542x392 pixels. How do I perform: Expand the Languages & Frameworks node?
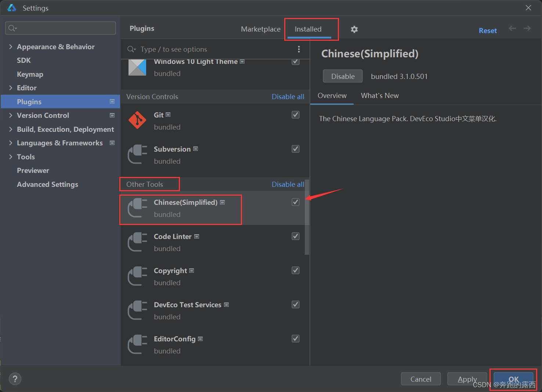click(x=11, y=143)
